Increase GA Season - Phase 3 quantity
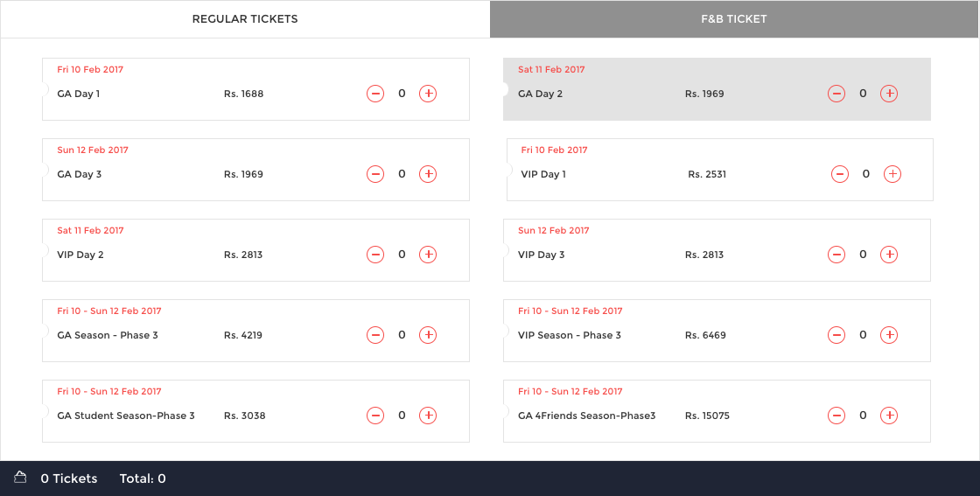This screenshot has width=980, height=496. click(x=428, y=335)
